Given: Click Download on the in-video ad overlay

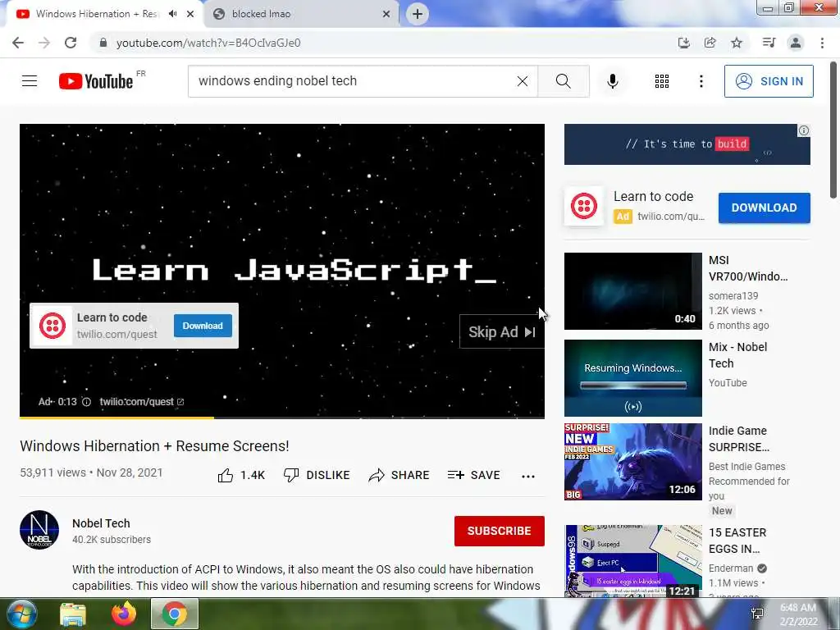Looking at the screenshot, I should [x=203, y=326].
